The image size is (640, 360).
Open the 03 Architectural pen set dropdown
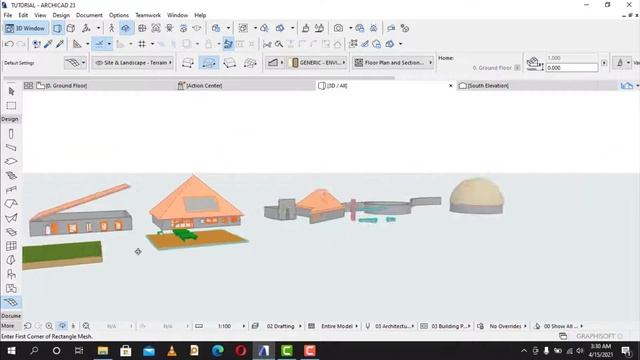pyautogui.click(x=394, y=326)
